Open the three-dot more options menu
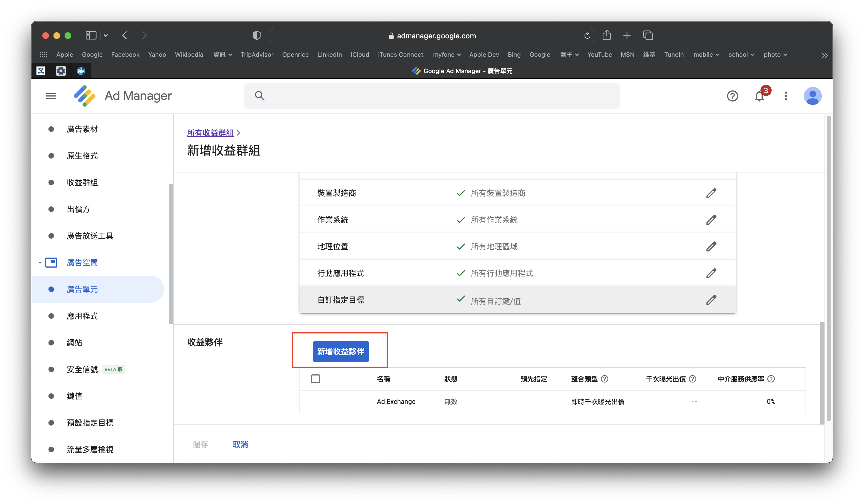The image size is (864, 504). point(786,96)
